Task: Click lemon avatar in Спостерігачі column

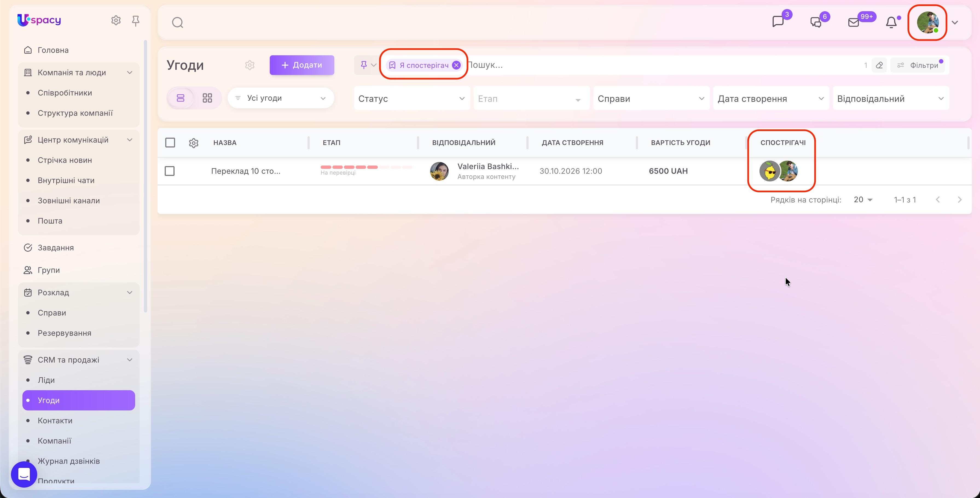Action: 770,171
